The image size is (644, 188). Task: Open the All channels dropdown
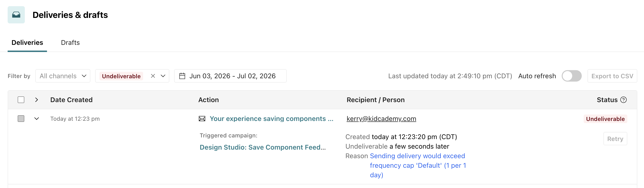pyautogui.click(x=63, y=76)
